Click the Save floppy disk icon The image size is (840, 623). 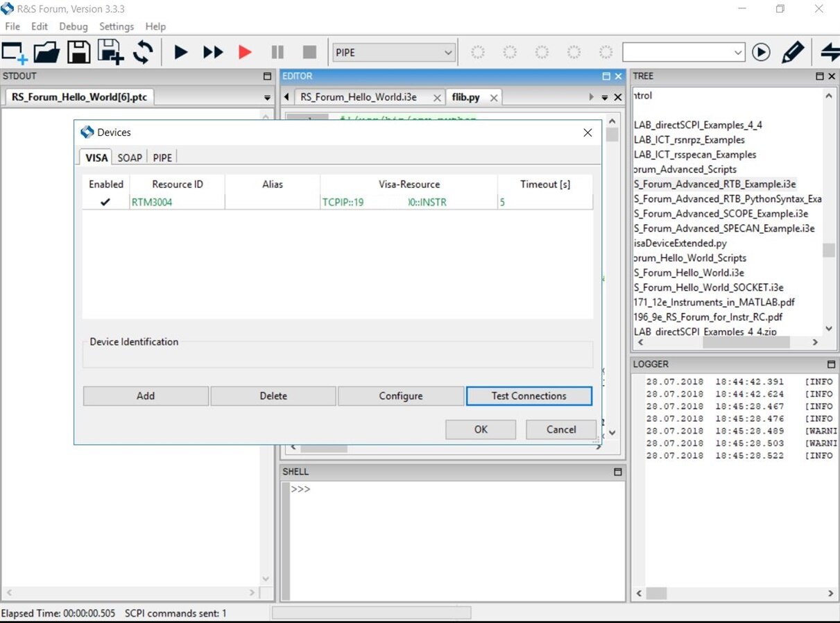pyautogui.click(x=78, y=53)
